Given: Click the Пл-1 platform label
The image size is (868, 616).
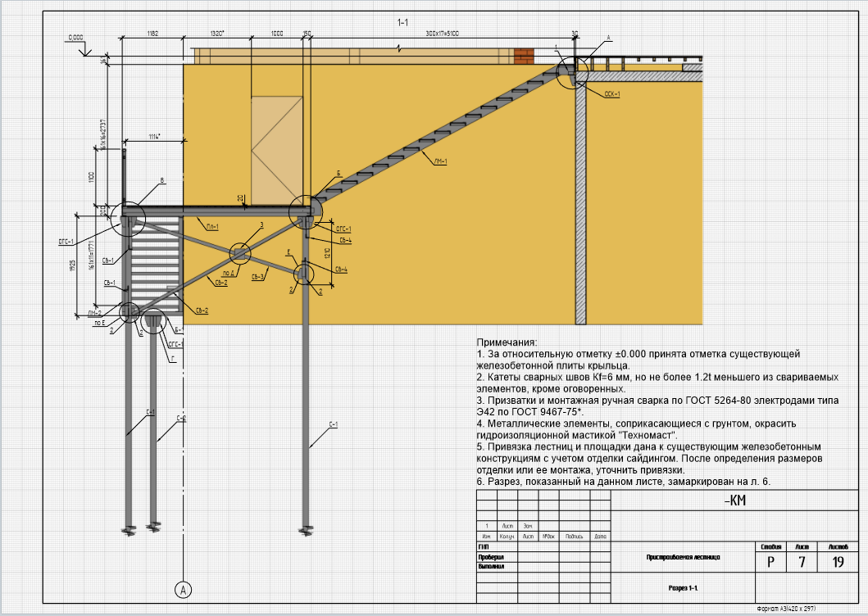Looking at the screenshot, I should (212, 227).
